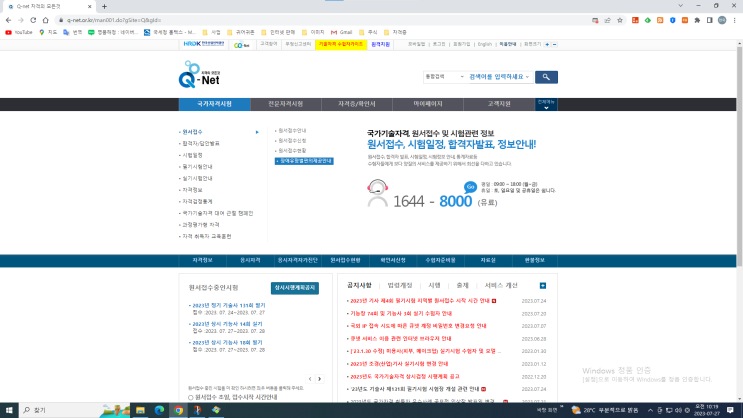
Task: Open 자격정보 in the blue quick bar
Action: tap(202, 260)
